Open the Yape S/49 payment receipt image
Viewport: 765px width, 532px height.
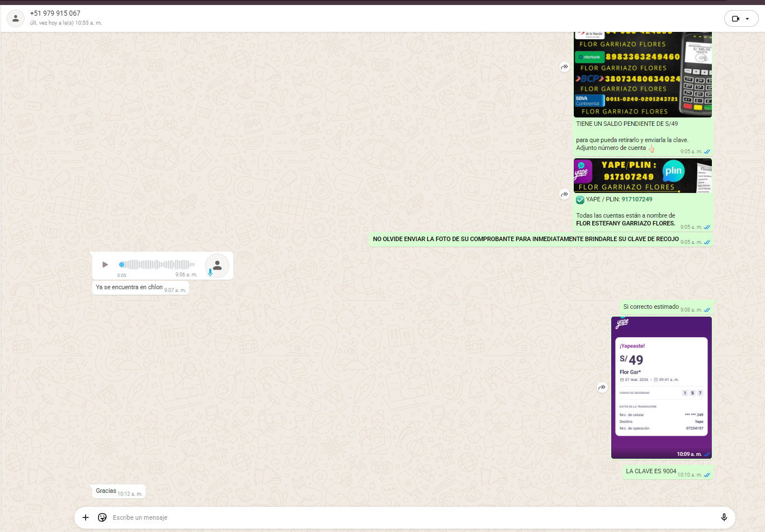click(x=661, y=387)
